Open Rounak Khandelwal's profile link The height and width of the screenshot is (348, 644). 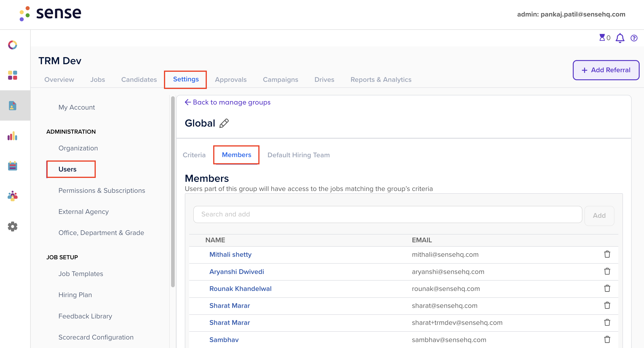pos(240,288)
